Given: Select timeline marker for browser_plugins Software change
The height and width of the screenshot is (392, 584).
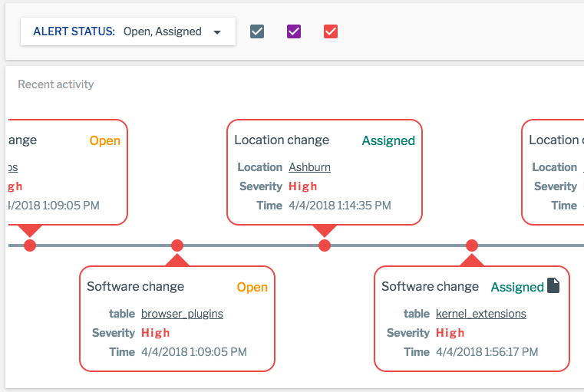Looking at the screenshot, I should [x=177, y=245].
